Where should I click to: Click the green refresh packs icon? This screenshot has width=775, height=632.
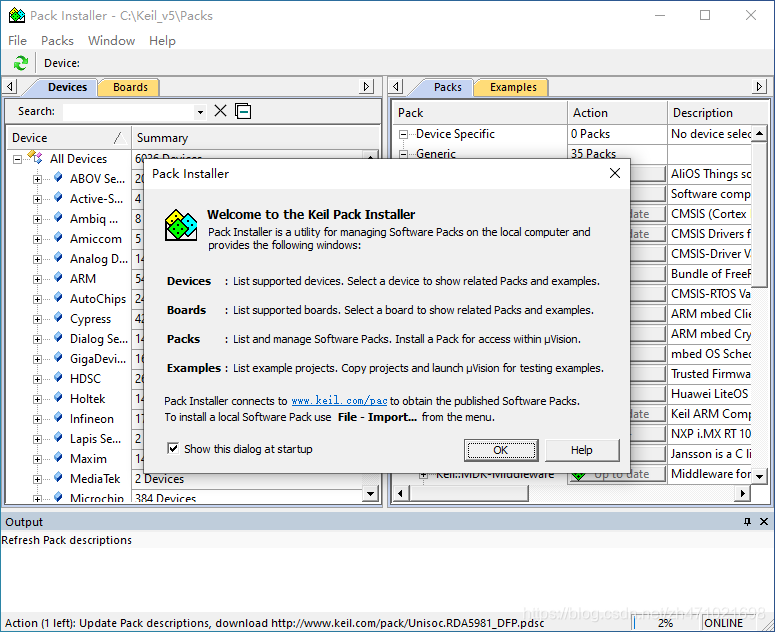click(21, 63)
